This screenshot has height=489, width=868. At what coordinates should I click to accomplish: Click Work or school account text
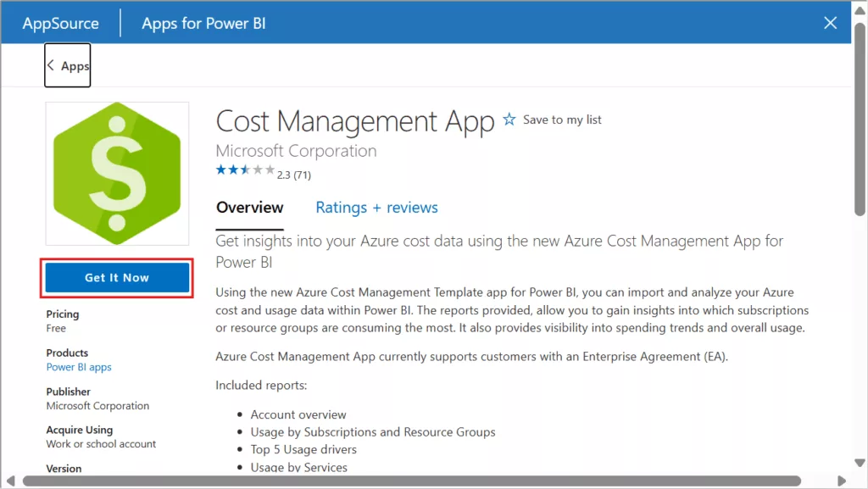tap(102, 444)
